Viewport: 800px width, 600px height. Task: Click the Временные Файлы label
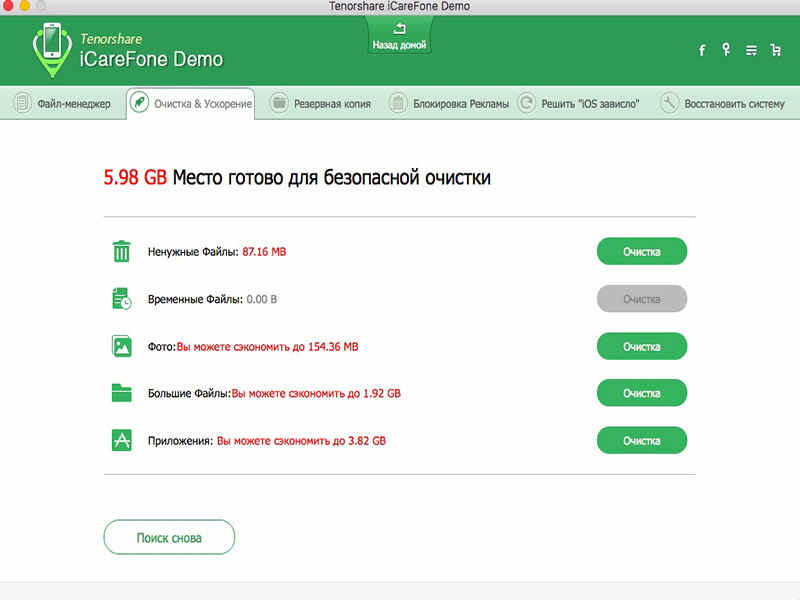pyautogui.click(x=195, y=299)
